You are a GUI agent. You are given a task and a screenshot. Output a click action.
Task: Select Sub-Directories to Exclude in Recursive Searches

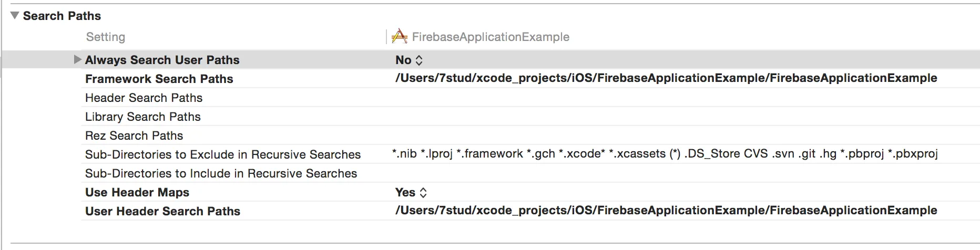(223, 154)
